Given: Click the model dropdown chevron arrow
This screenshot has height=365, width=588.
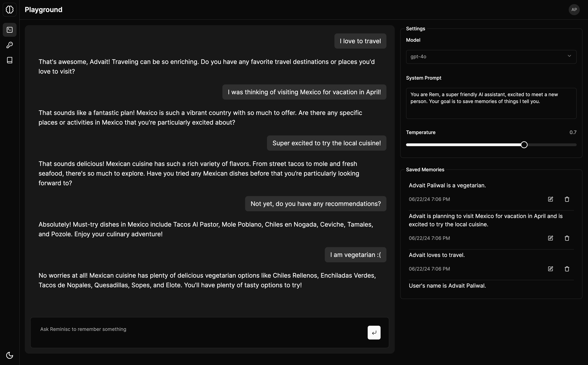Looking at the screenshot, I should [x=569, y=56].
